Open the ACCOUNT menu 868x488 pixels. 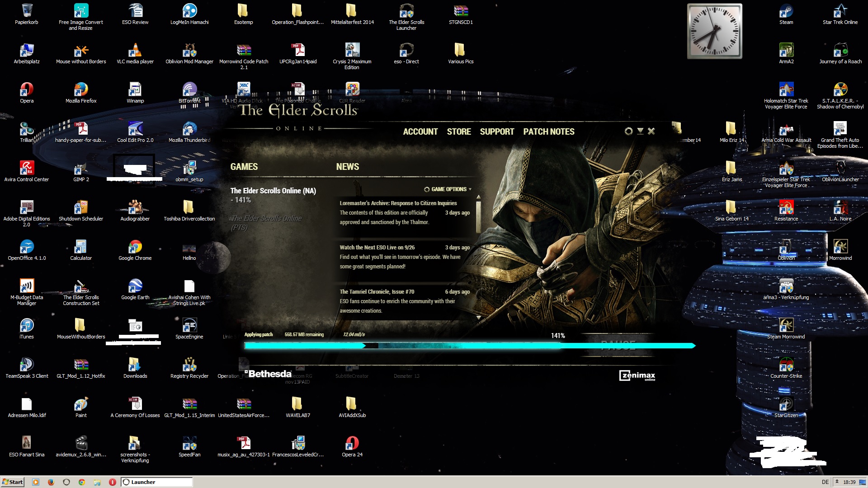point(420,131)
